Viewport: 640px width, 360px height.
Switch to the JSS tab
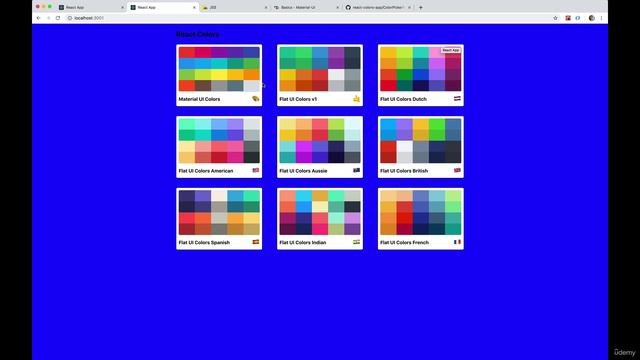pos(235,7)
